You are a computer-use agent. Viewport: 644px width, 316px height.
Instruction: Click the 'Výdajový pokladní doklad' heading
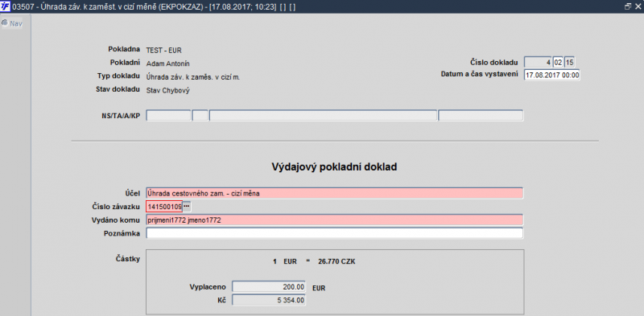point(334,167)
